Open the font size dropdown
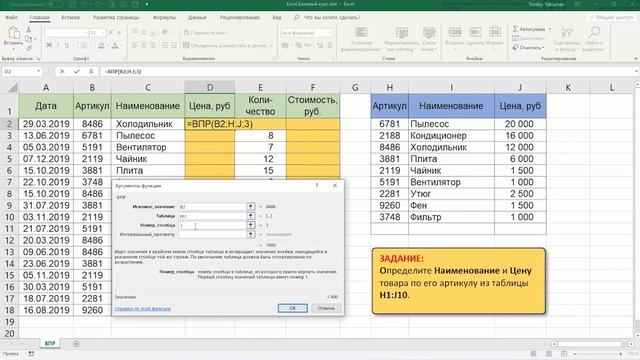The height and width of the screenshot is (360, 640). point(103,32)
